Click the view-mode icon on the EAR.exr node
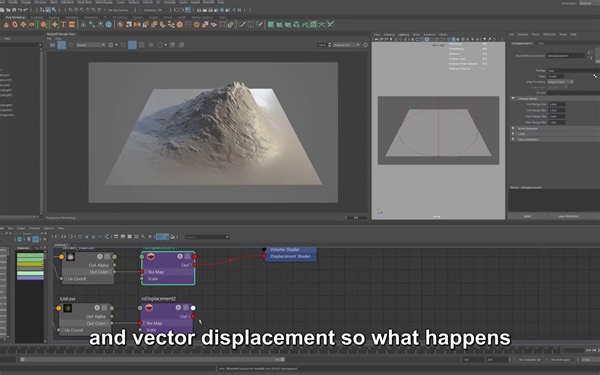Screen dimensions: 600x375 click(104, 308)
